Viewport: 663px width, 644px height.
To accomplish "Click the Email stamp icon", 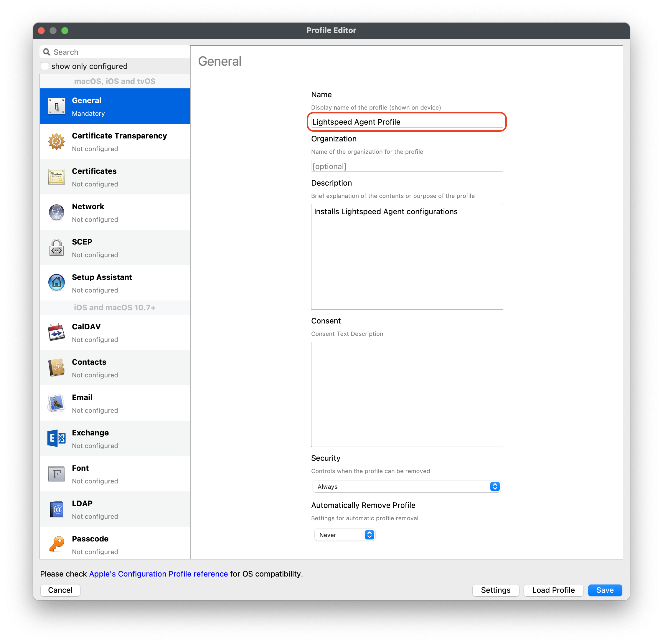I will click(57, 403).
